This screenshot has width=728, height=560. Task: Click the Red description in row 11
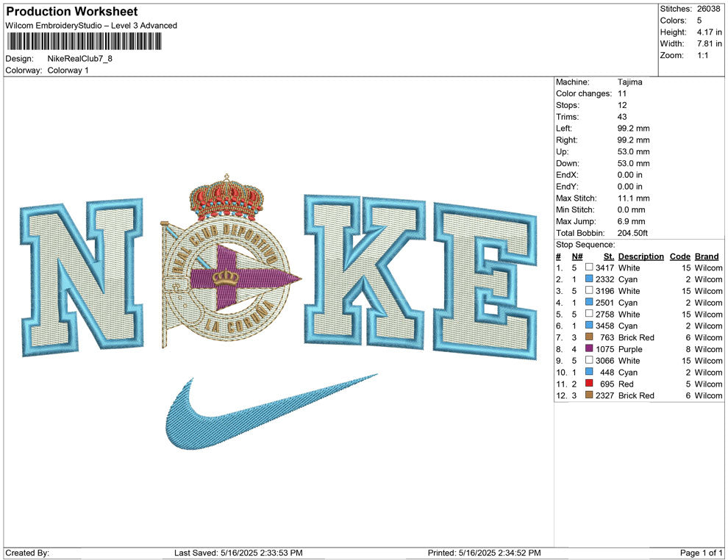point(626,384)
